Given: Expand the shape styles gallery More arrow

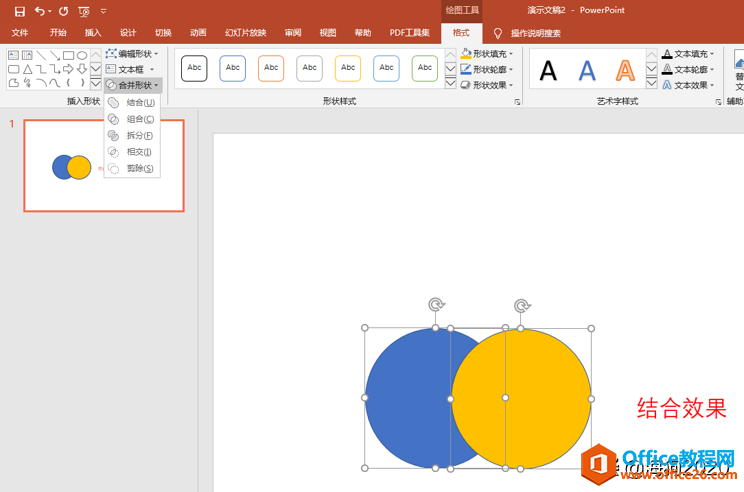Looking at the screenshot, I should click(x=451, y=84).
